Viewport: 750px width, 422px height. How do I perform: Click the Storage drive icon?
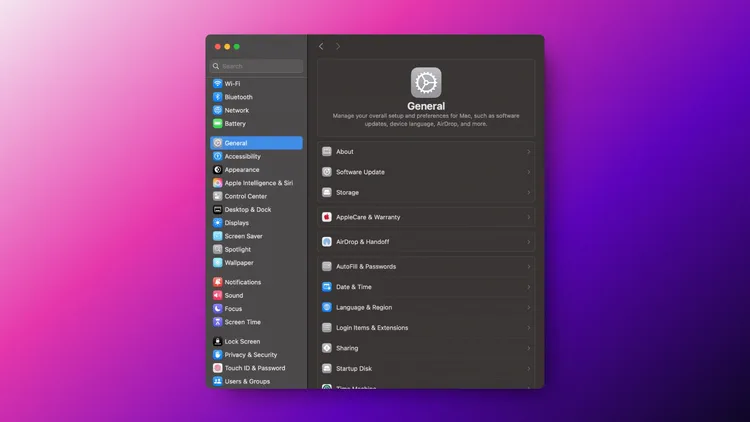point(327,192)
